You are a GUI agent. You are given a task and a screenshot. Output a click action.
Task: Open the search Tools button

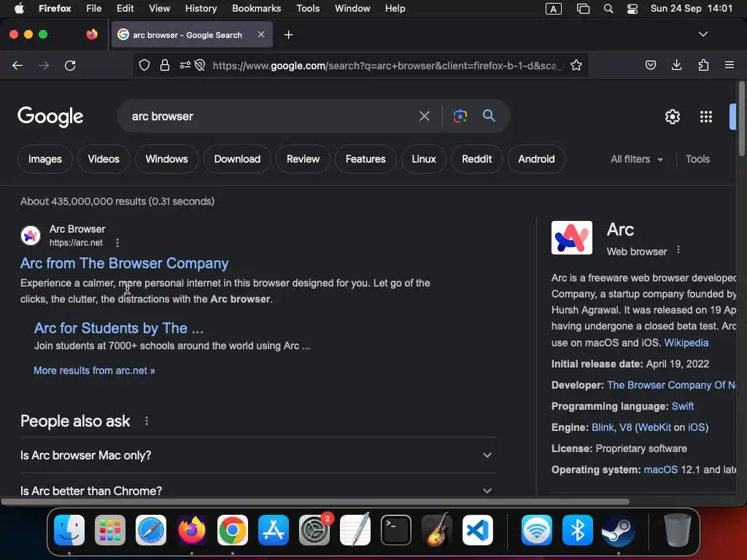tap(697, 159)
